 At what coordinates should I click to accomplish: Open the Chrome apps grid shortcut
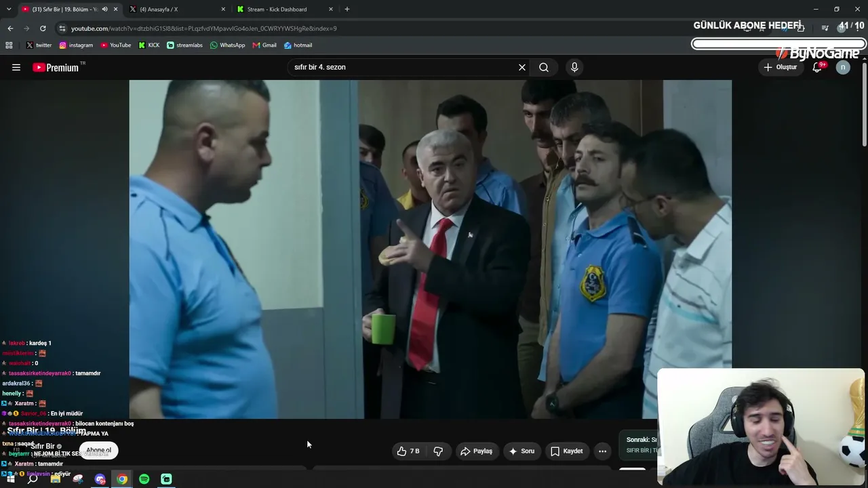point(9,45)
